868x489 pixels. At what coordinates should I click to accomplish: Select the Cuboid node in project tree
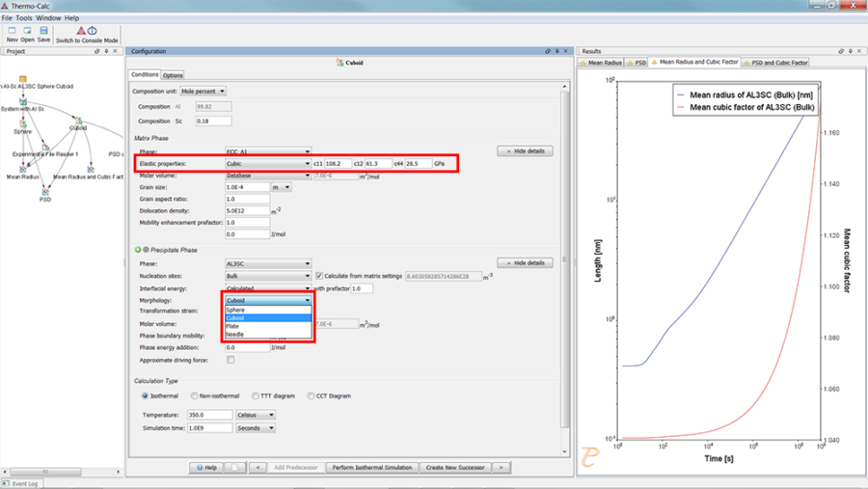click(x=77, y=122)
